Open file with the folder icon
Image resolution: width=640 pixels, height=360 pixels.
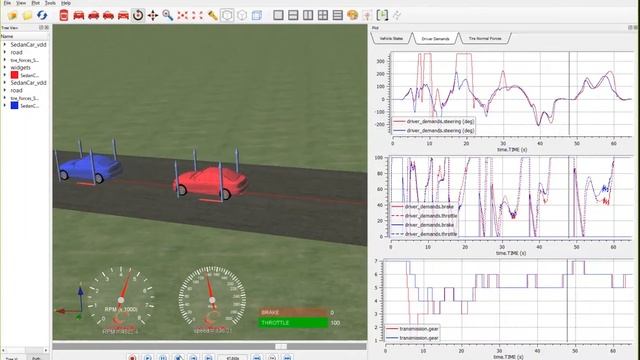click(x=12, y=16)
